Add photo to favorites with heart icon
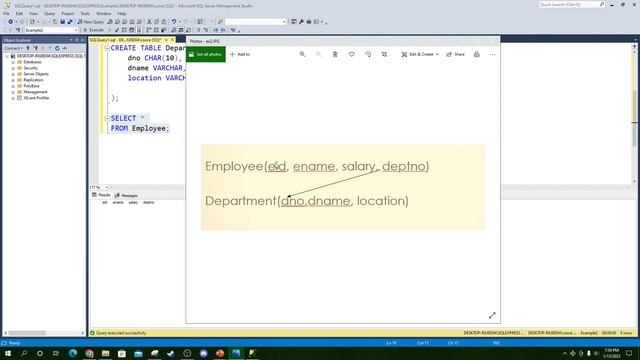The image size is (640, 360). 351,54
